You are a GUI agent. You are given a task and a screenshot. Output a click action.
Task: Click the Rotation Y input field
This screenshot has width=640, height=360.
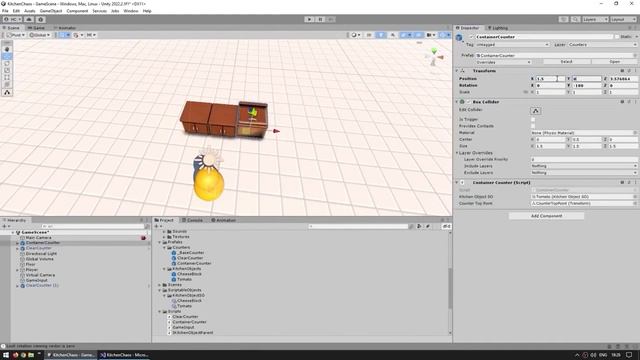[586, 85]
